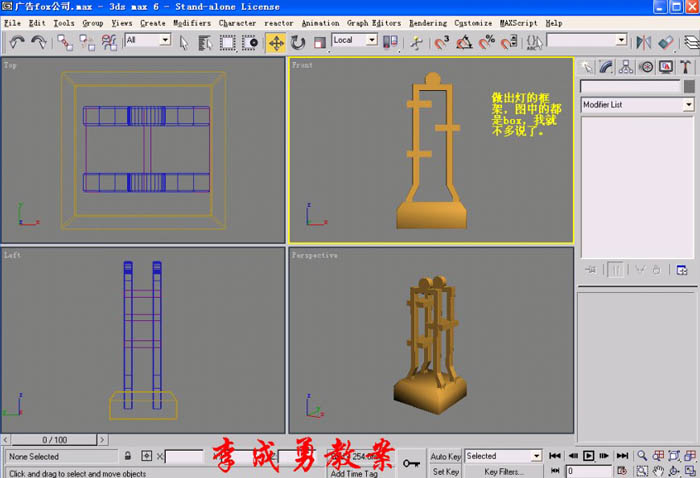Go to the end frame of animation
Screen dimensions: 700x478
click(x=622, y=455)
